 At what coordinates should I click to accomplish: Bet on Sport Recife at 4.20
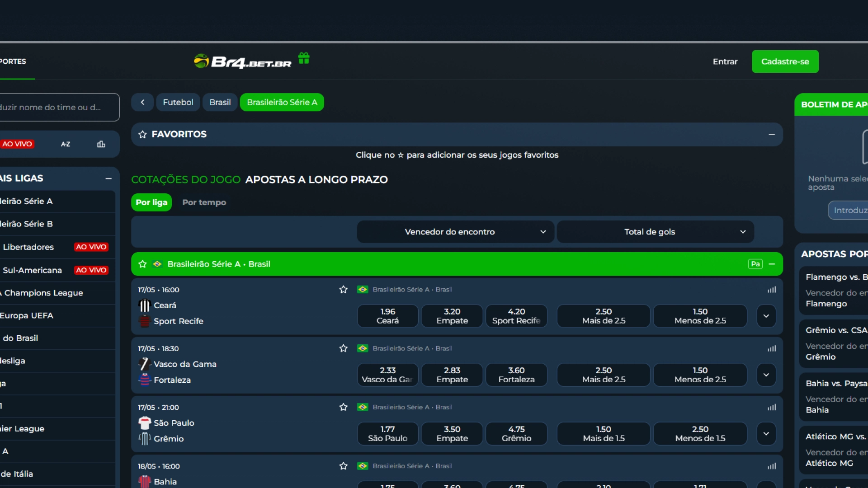(516, 316)
